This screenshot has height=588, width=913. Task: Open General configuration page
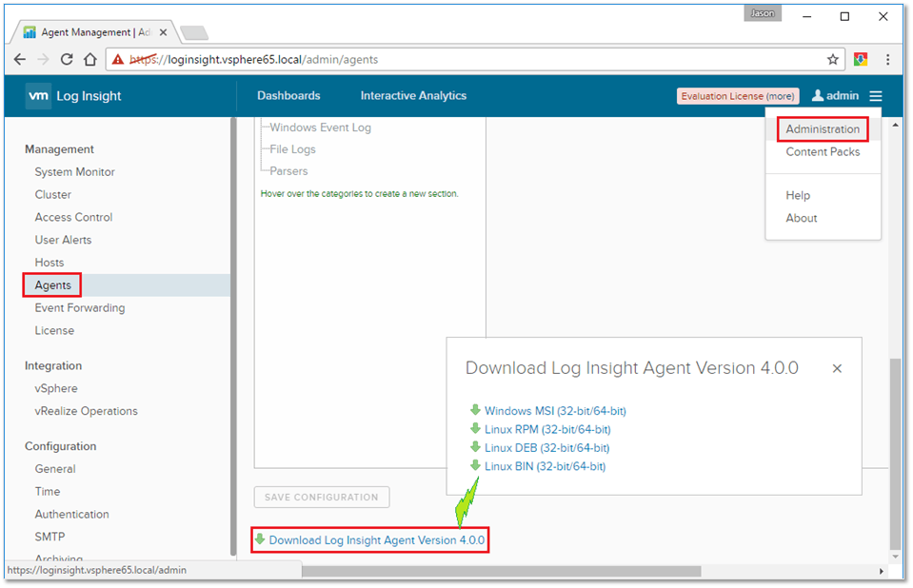(55, 469)
